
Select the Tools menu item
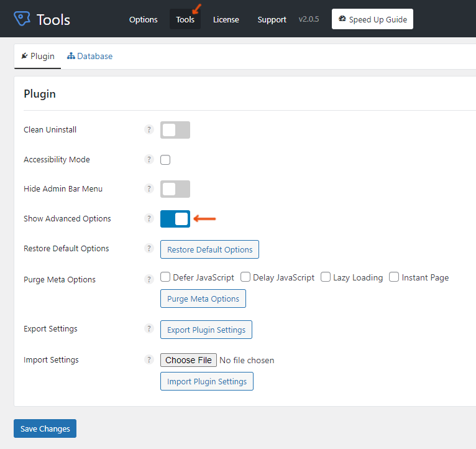coord(185,19)
